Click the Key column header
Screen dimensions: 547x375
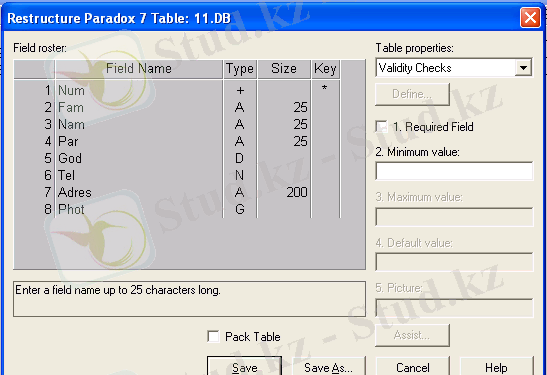[x=325, y=69]
